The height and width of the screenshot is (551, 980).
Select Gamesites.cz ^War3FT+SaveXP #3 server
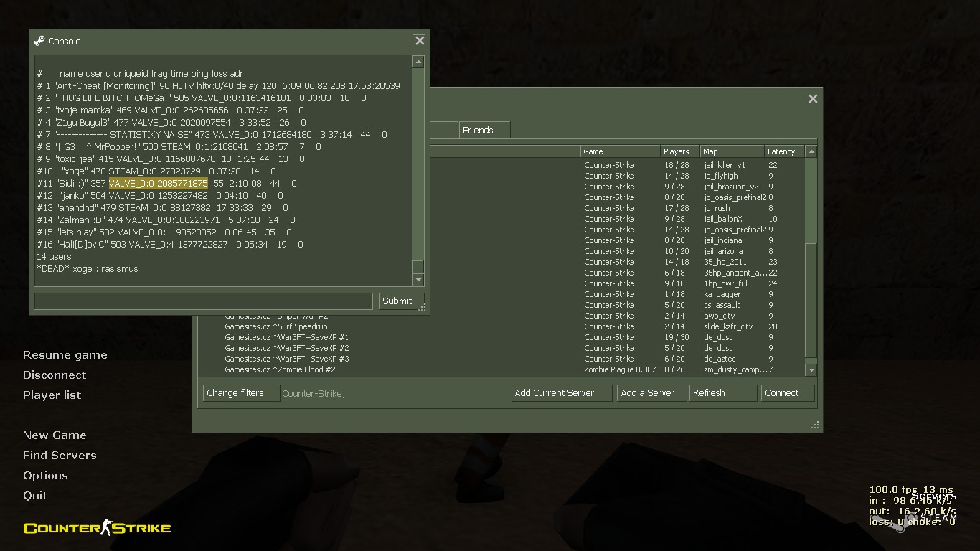tap(502, 359)
